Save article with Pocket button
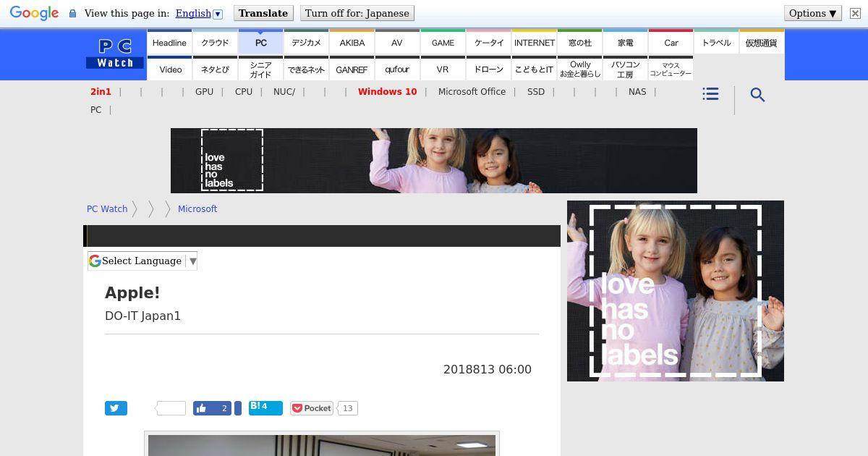The width and height of the screenshot is (868, 456). 312,408
